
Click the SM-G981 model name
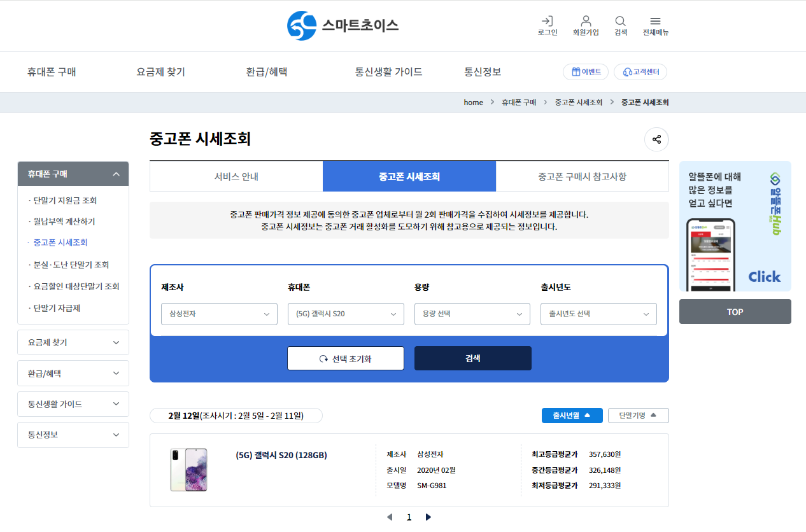[x=432, y=486]
